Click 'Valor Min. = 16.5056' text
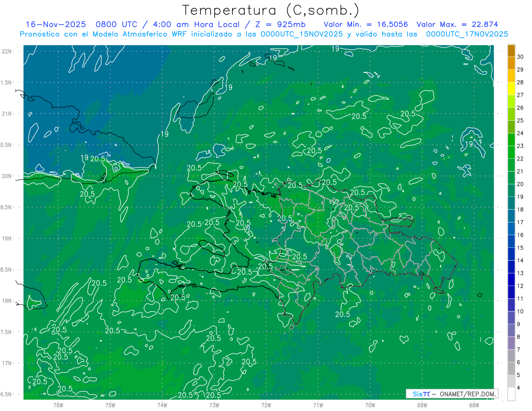This screenshot has height=411, width=532. tap(366, 24)
